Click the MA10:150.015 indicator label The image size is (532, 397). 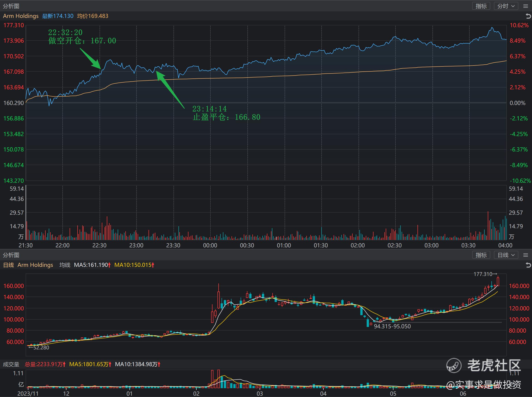[x=134, y=265]
